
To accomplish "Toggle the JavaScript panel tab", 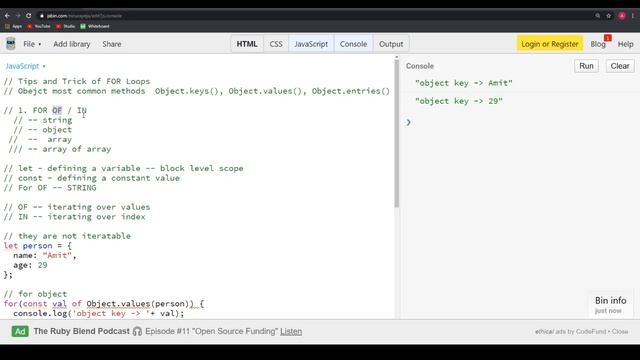I will pyautogui.click(x=311, y=44).
